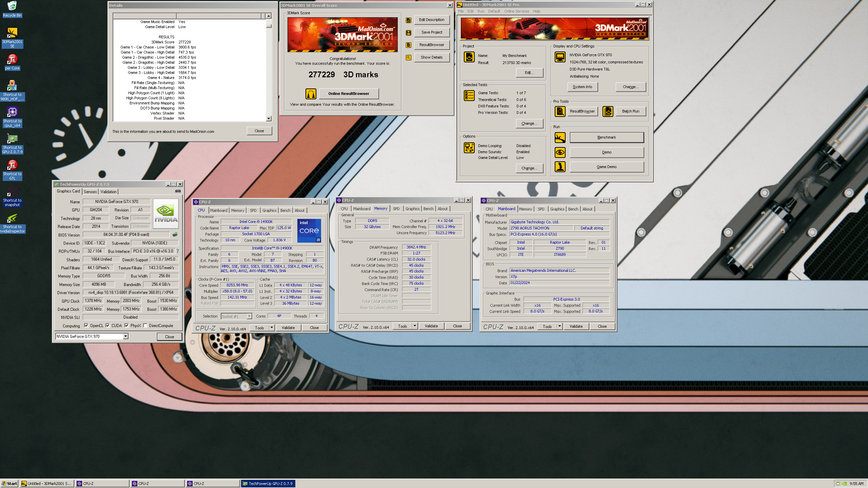This screenshot has height=488, width=868.
Task: Click the Benchmark button
Action: click(607, 137)
